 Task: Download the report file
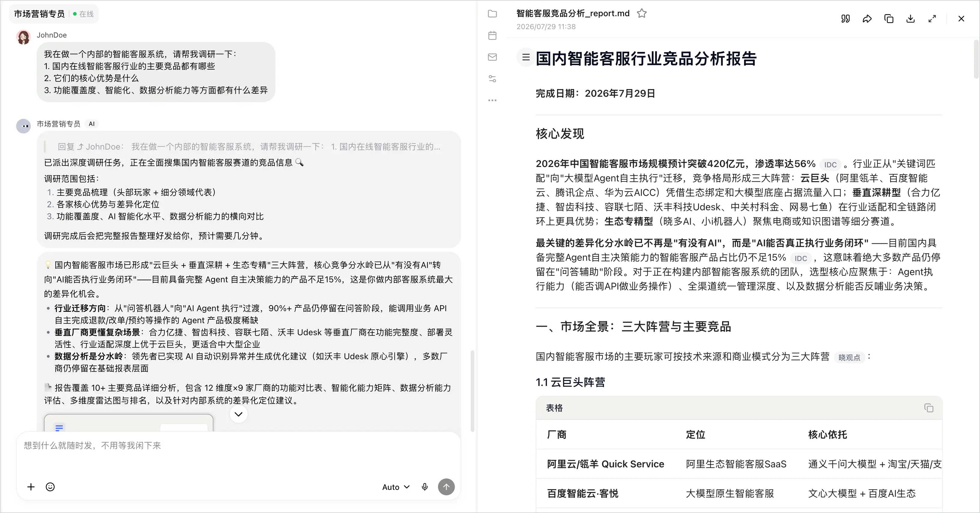tap(910, 19)
